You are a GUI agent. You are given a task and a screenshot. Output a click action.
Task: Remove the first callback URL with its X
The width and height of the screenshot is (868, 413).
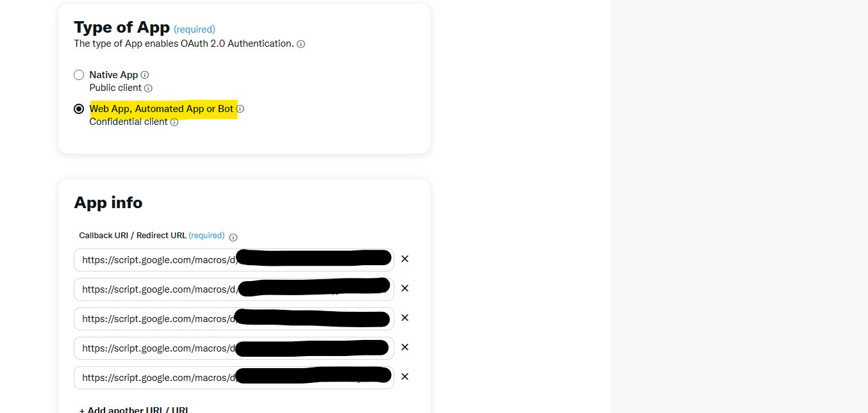click(405, 259)
